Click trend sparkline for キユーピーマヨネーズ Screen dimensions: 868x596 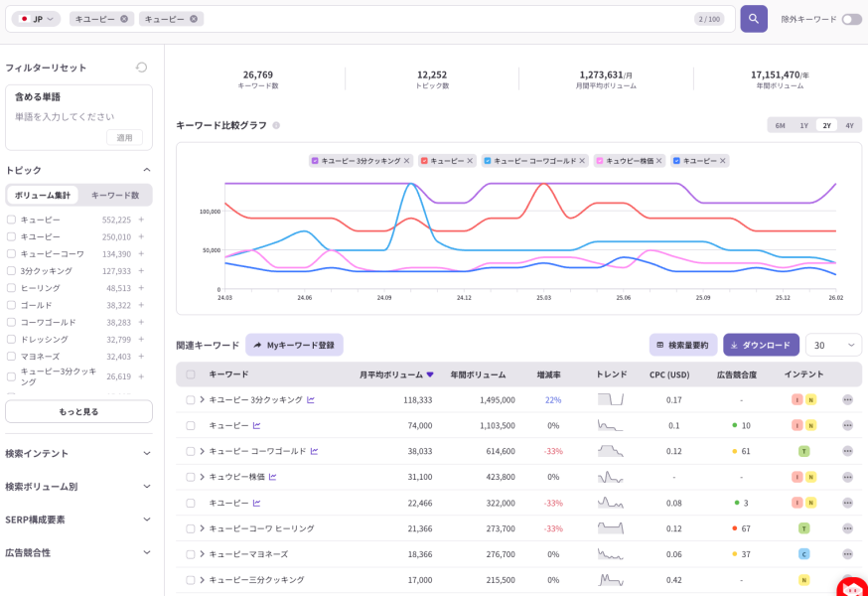click(610, 554)
